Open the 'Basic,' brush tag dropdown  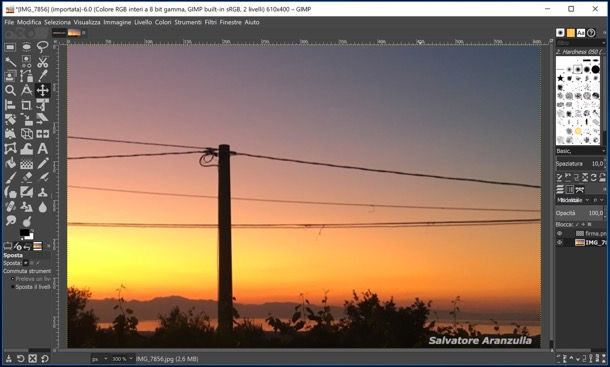580,151
